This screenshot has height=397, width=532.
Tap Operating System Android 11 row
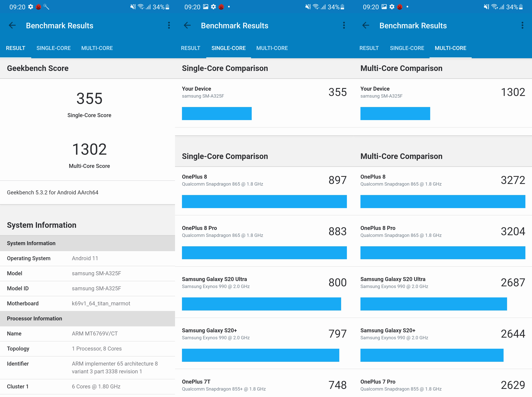click(x=87, y=258)
